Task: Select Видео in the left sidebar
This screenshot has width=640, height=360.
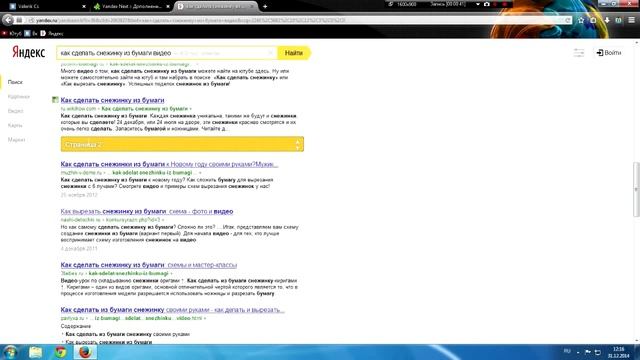Action: pos(15,111)
